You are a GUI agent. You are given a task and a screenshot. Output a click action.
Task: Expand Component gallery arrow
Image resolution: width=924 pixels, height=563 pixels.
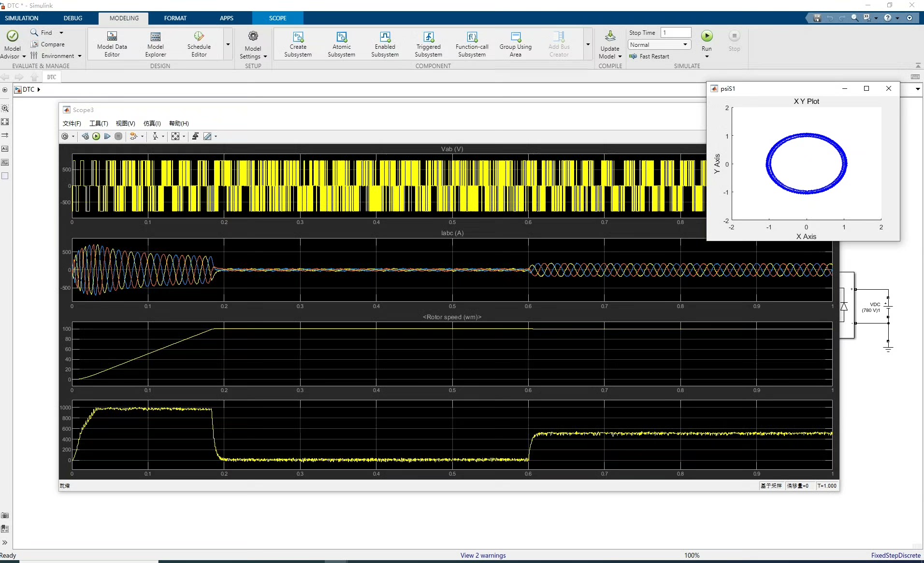click(x=588, y=44)
